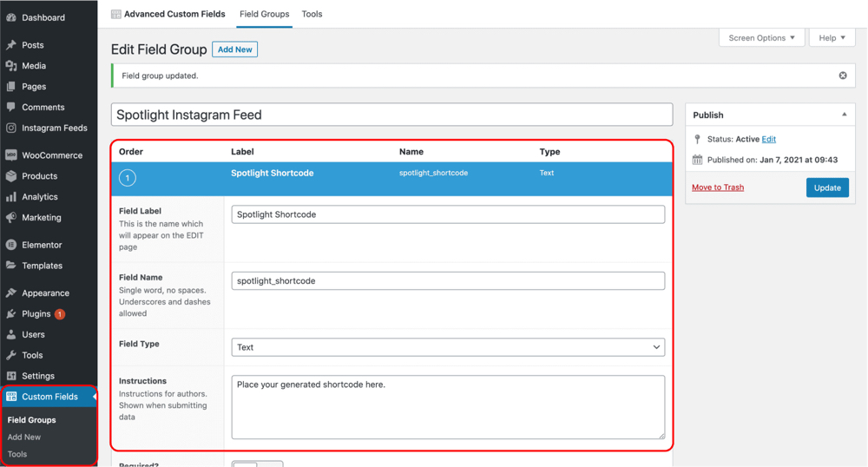Click the Templates folder icon
Viewport: 868px width, 467px height.
pyautogui.click(x=11, y=266)
